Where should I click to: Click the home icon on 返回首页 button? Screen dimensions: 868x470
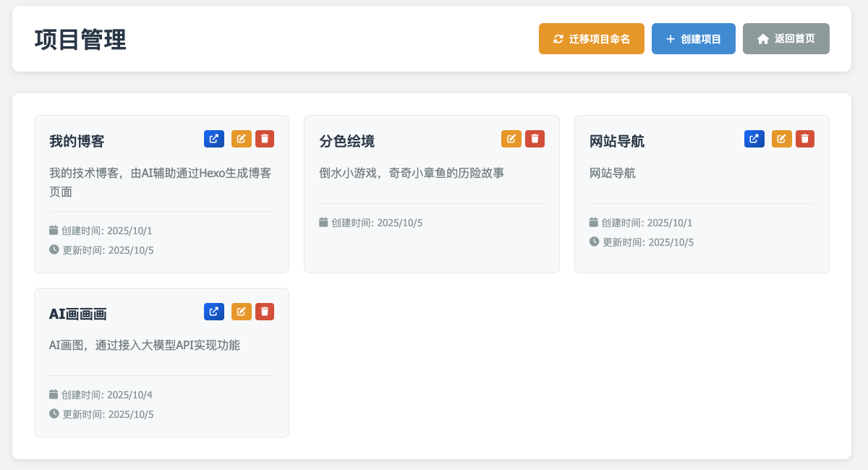pyautogui.click(x=762, y=38)
